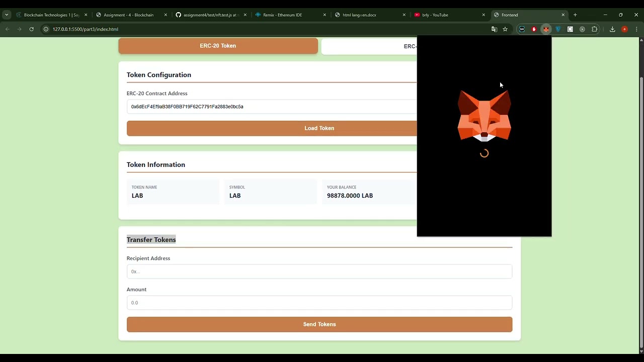
Task: Click the LAB value under SYMBOL
Action: click(x=235, y=196)
